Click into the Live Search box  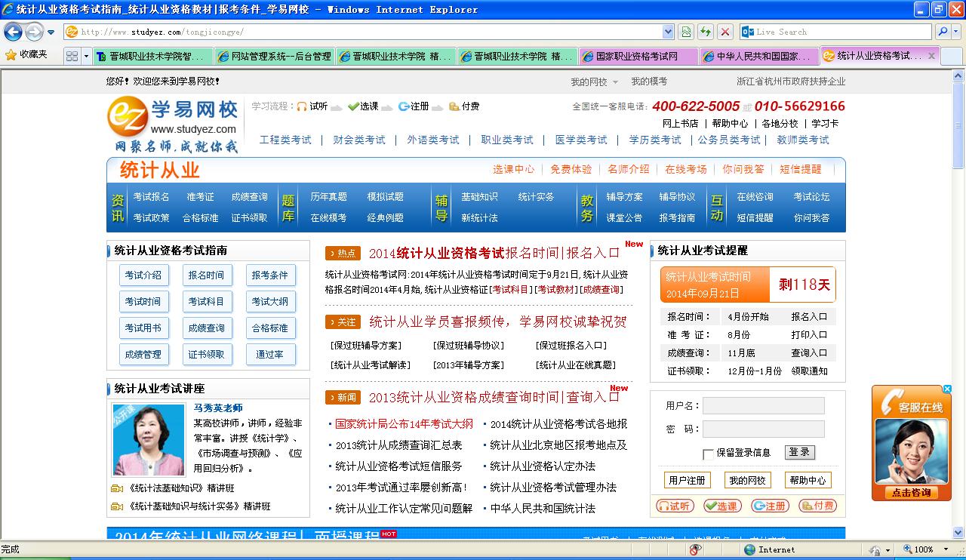point(841,32)
